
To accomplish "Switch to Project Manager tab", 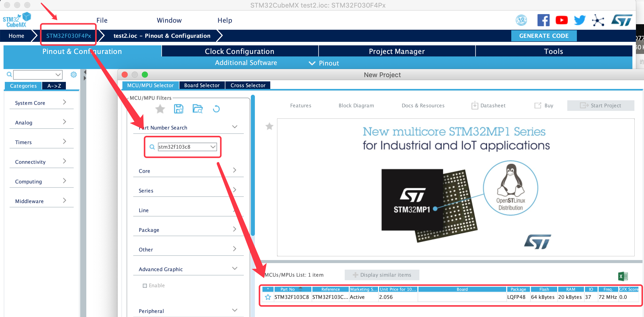I will tap(397, 51).
